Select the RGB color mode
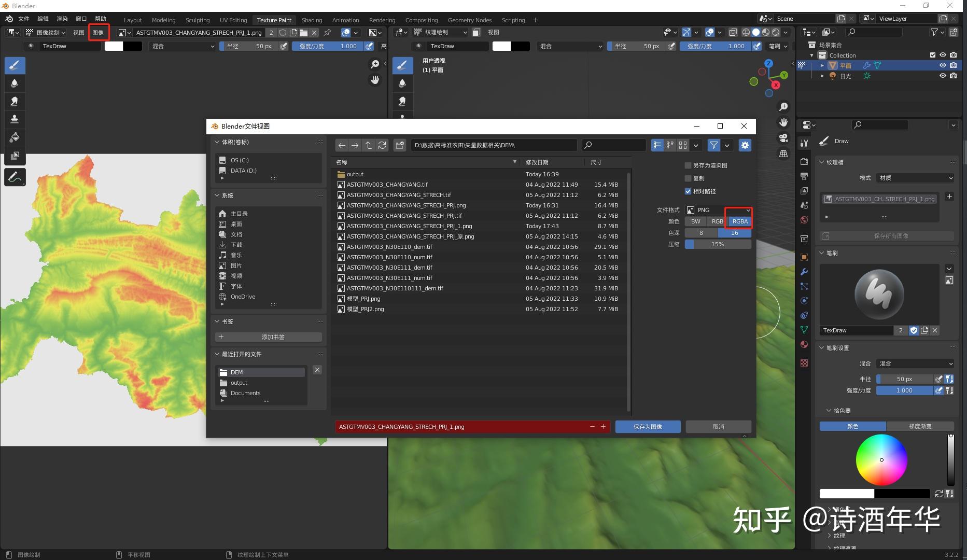This screenshot has height=560, width=967. [x=718, y=221]
